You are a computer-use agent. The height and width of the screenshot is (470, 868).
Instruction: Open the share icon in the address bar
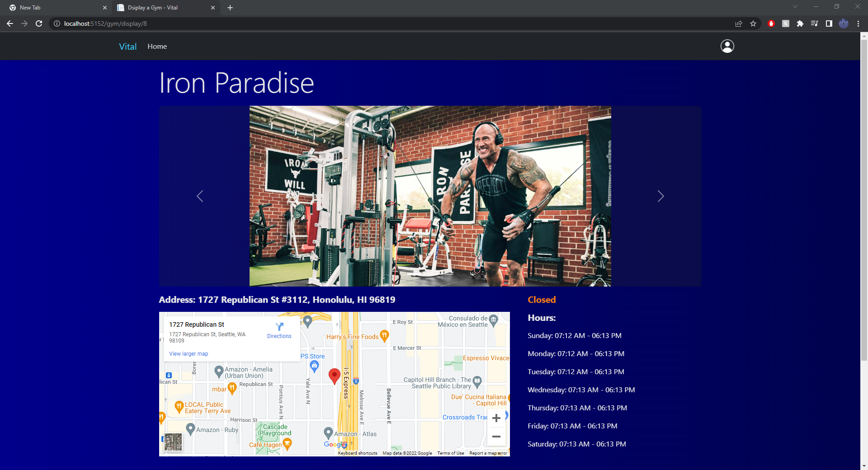click(739, 23)
